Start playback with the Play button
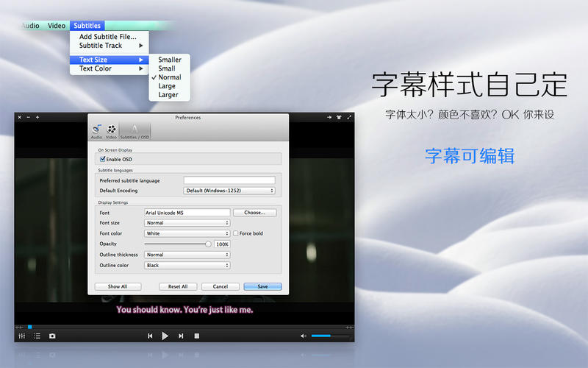The height and width of the screenshot is (368, 588). point(165,336)
